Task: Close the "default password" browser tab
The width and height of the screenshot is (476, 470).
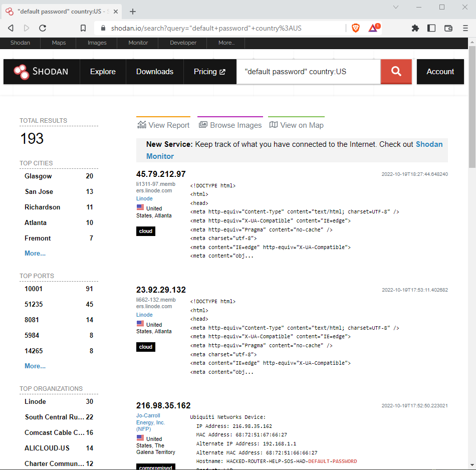Action: click(x=116, y=12)
